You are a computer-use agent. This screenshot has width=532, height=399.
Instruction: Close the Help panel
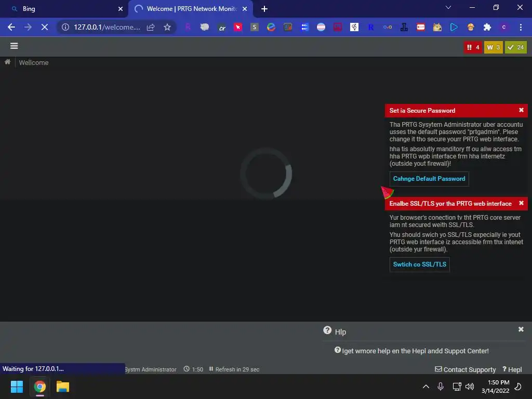[521, 329]
